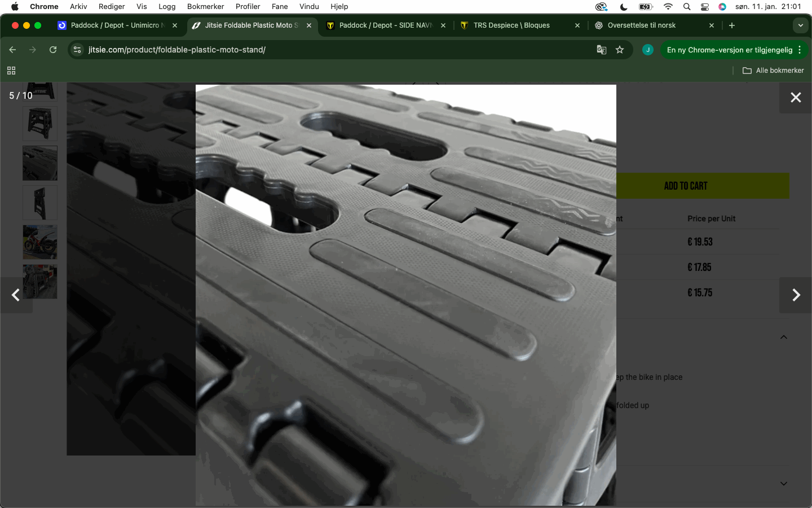Screen dimensions: 812x508
Task: Close the image lightbox viewer
Action: [x=795, y=98]
